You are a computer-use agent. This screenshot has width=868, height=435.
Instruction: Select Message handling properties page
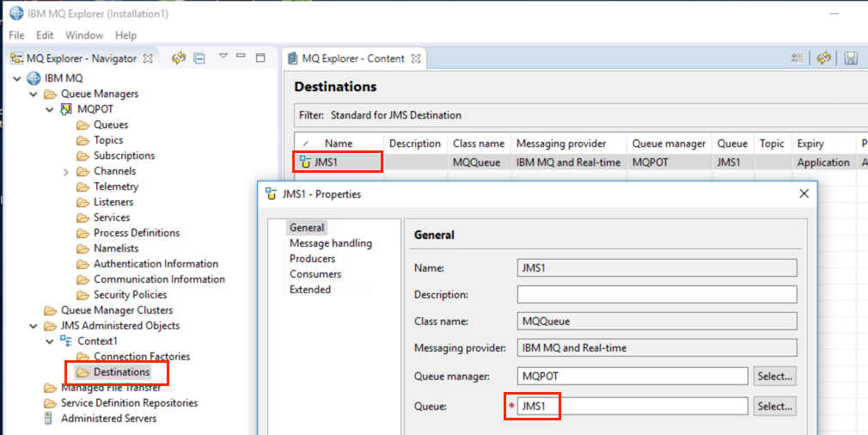331,243
